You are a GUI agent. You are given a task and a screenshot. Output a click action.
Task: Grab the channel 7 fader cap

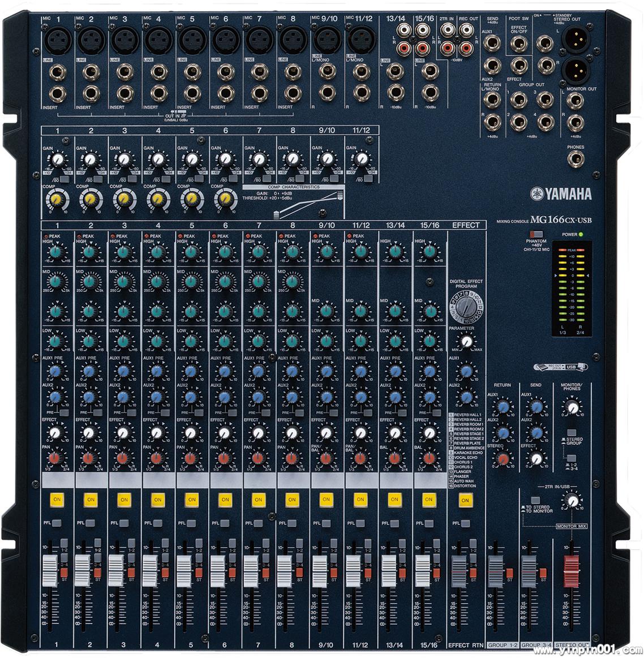tap(252, 570)
